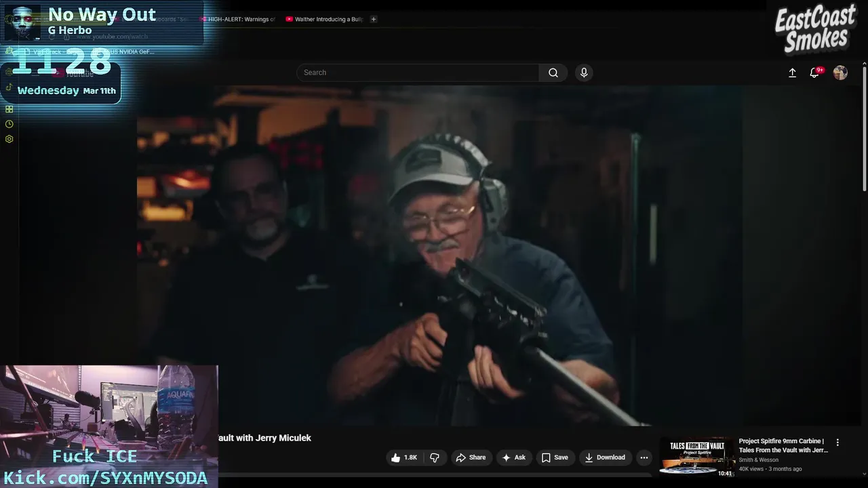Click the Ask button

coord(513,457)
